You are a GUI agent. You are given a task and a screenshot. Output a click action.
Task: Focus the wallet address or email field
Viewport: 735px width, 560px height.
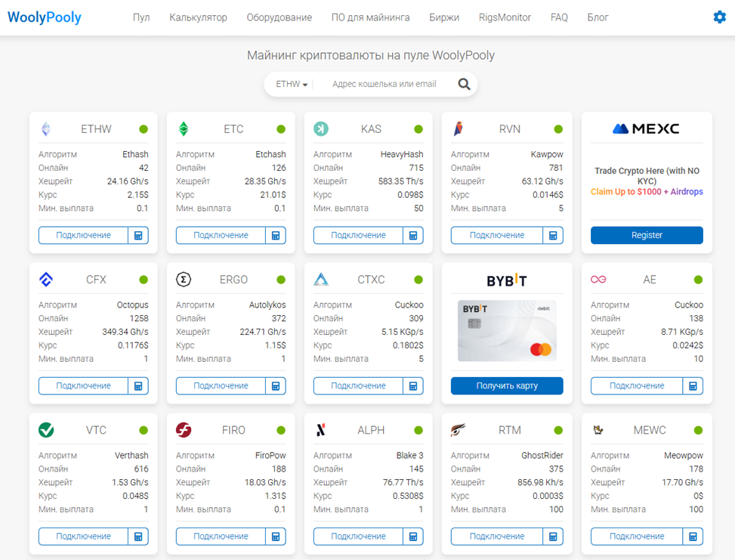pos(384,84)
